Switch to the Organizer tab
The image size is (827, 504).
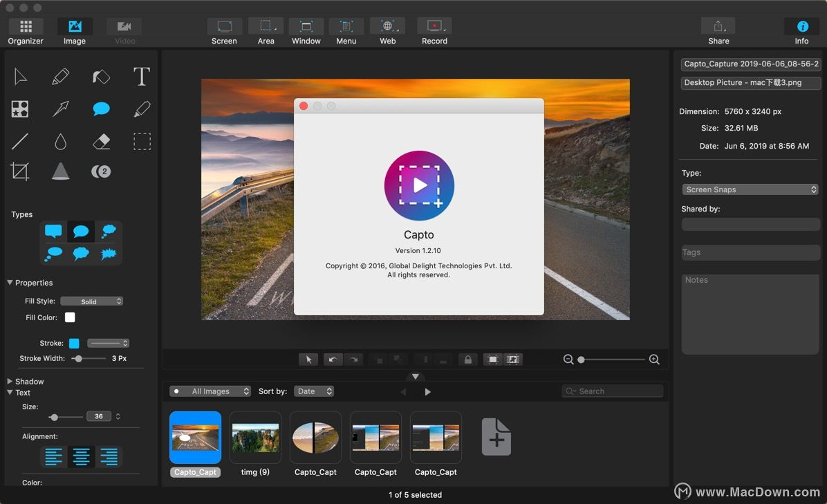coord(26,32)
